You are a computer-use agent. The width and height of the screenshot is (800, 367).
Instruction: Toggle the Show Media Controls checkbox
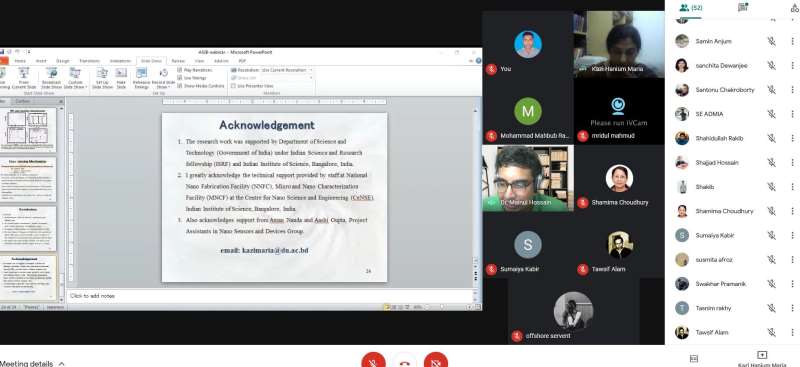pos(180,86)
